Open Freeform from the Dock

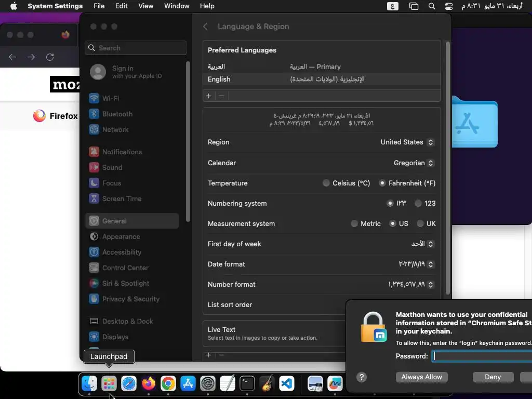coord(335,384)
